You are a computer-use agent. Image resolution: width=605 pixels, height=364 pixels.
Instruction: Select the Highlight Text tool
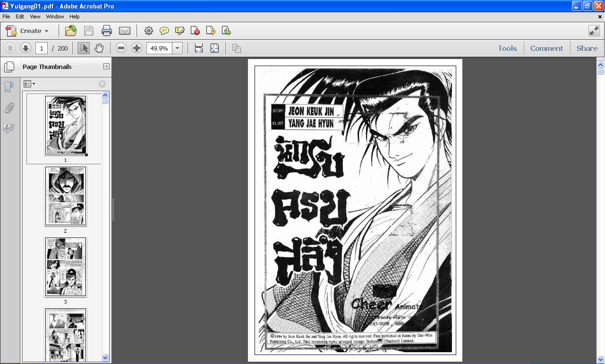[x=180, y=31]
